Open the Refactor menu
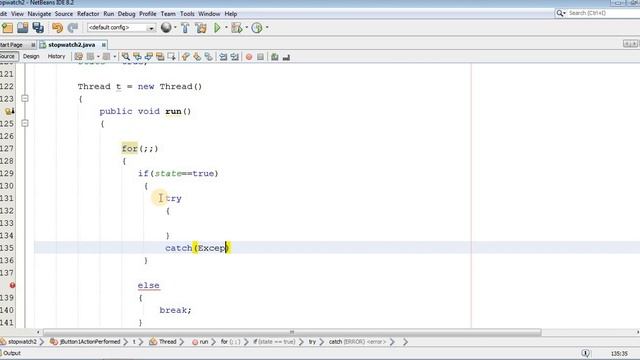The width and height of the screenshot is (640, 360). pyautogui.click(x=88, y=14)
